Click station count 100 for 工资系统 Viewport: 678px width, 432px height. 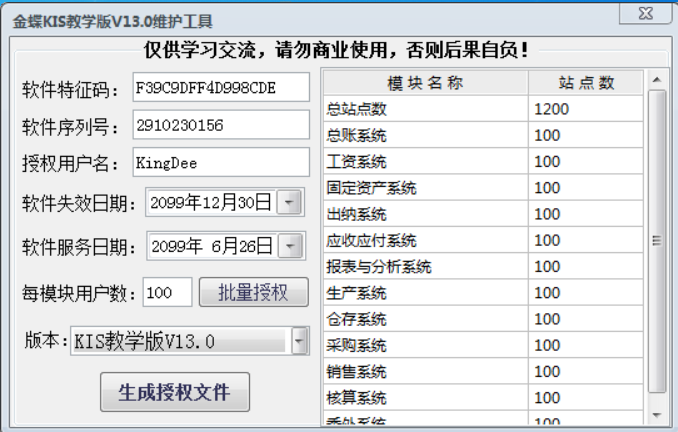586,161
